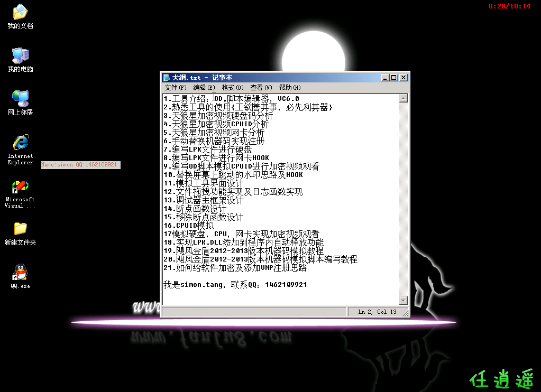The image size is (541, 392).
Task: Open the 新建文件夹 folder icon
Action: coord(20,229)
